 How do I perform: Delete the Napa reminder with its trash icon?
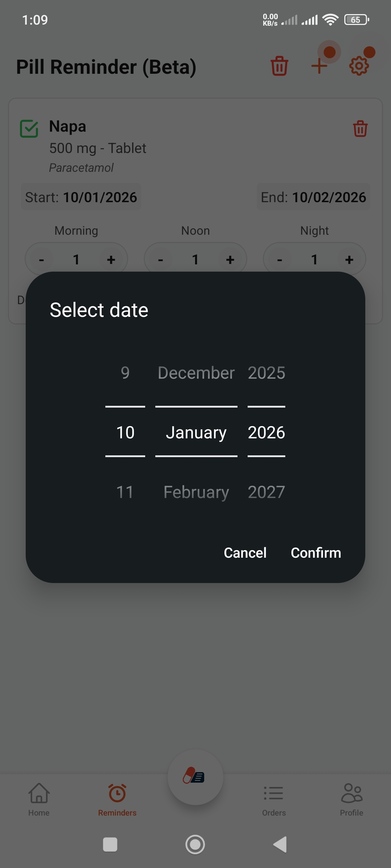tap(360, 129)
